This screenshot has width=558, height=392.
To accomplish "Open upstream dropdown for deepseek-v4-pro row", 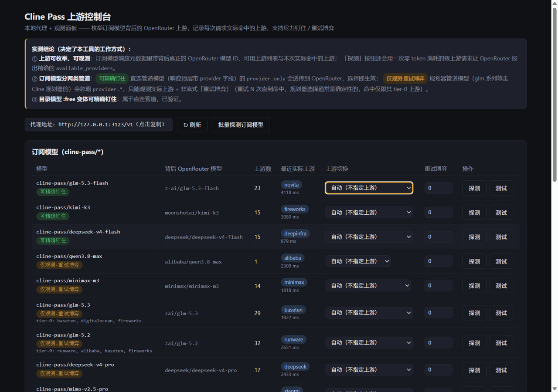I will point(369,369).
